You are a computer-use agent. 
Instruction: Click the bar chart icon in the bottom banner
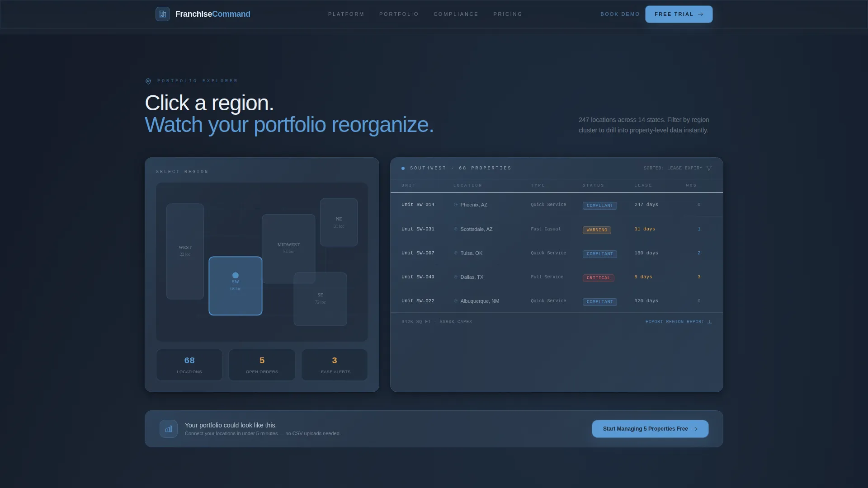click(x=169, y=429)
